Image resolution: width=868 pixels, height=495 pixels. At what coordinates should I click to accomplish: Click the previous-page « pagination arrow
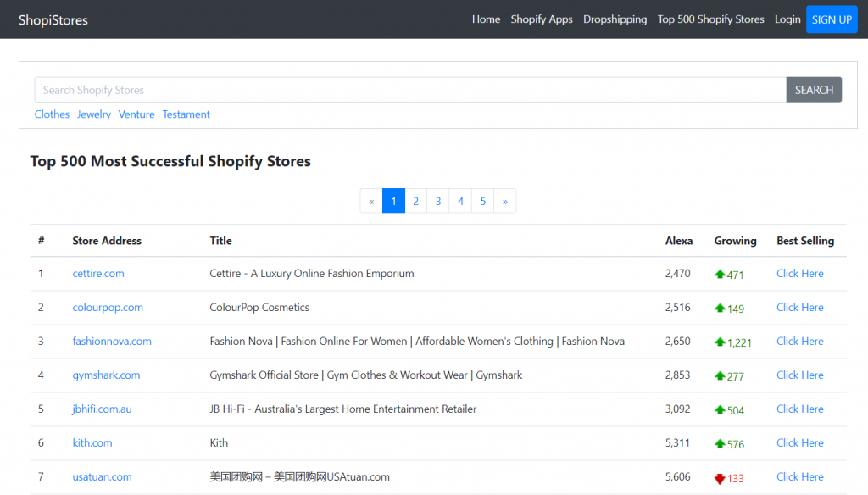click(371, 201)
